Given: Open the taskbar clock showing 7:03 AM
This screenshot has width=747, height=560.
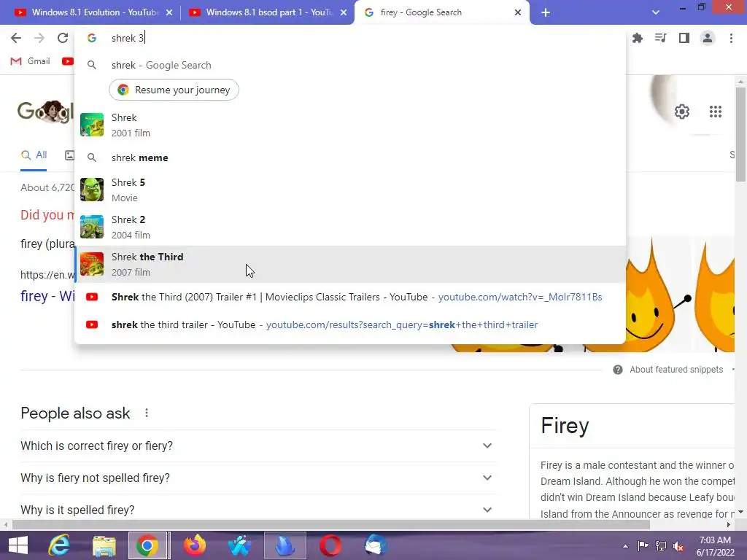Looking at the screenshot, I should [715, 546].
